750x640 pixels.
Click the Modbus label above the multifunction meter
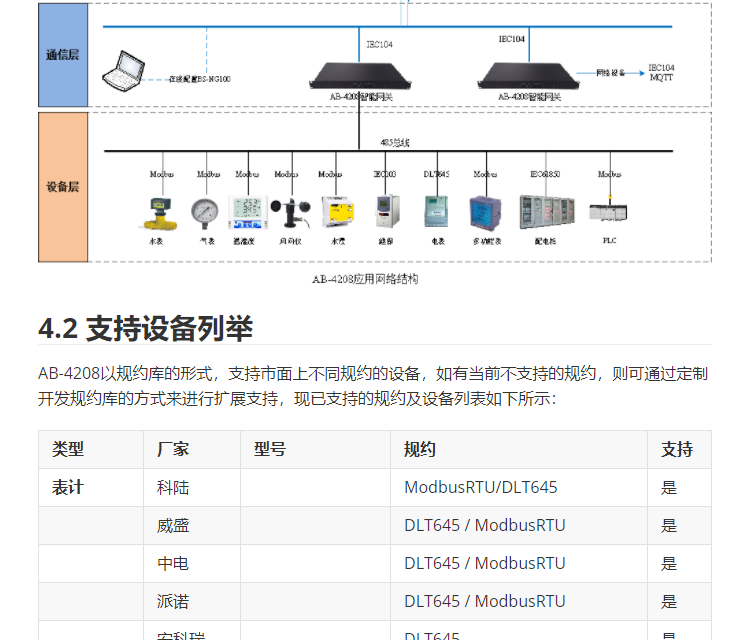tap(485, 174)
